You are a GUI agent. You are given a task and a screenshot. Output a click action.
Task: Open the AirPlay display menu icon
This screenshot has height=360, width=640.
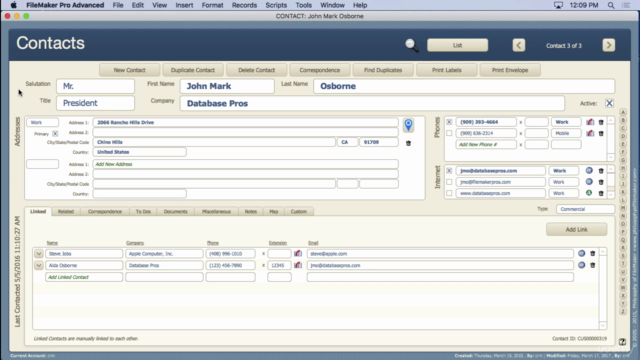558,5
